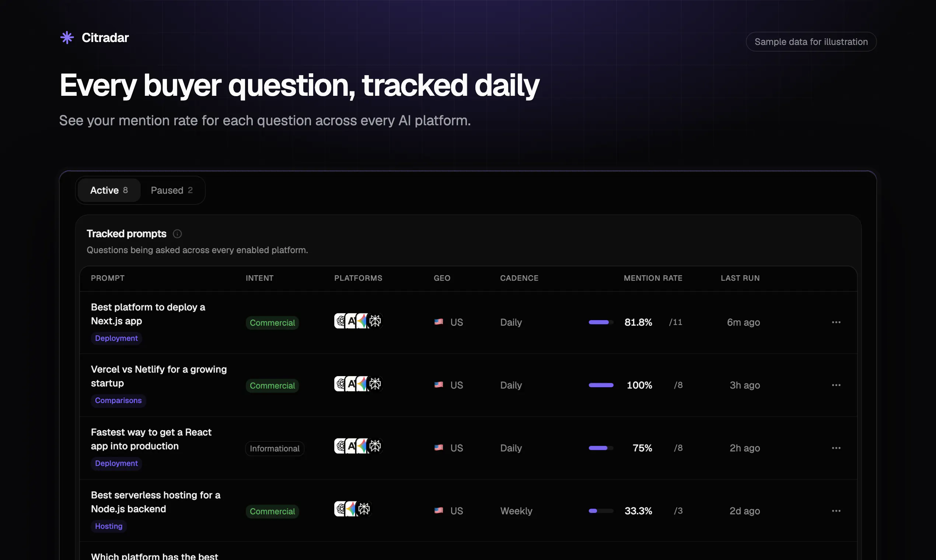Sort by the MENTION RATE column header
This screenshot has height=560, width=936.
(653, 278)
